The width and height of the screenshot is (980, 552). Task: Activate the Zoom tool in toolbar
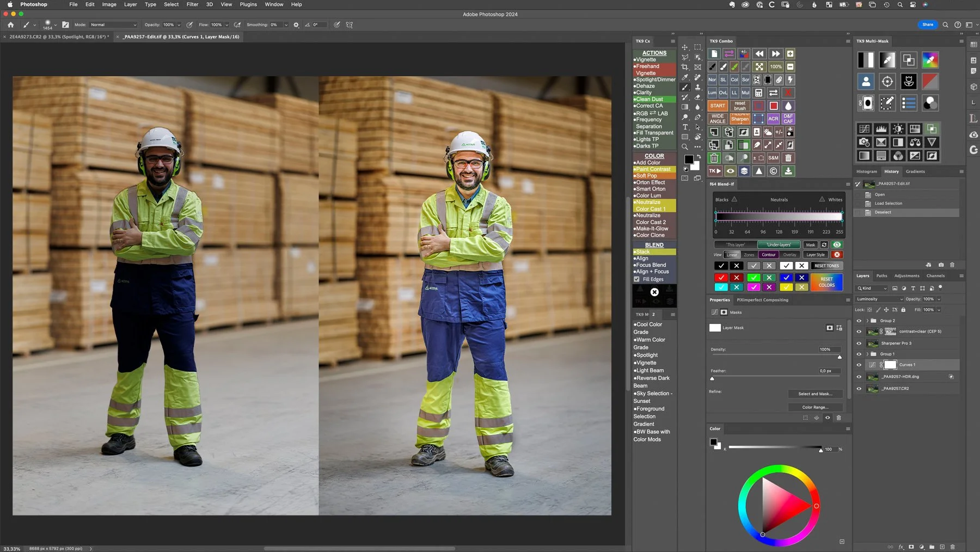tap(685, 147)
